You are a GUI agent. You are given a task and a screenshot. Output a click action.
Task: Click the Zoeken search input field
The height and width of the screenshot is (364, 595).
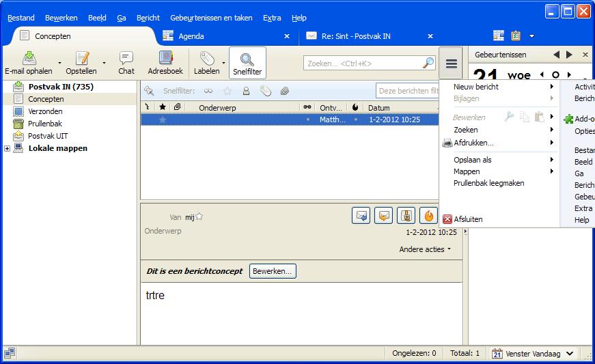[362, 64]
